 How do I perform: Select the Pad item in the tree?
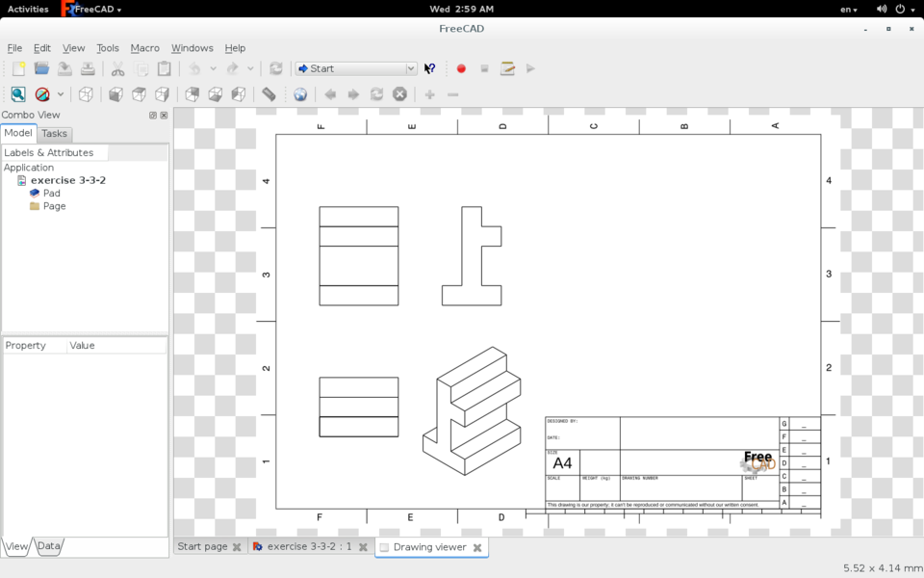tap(51, 193)
